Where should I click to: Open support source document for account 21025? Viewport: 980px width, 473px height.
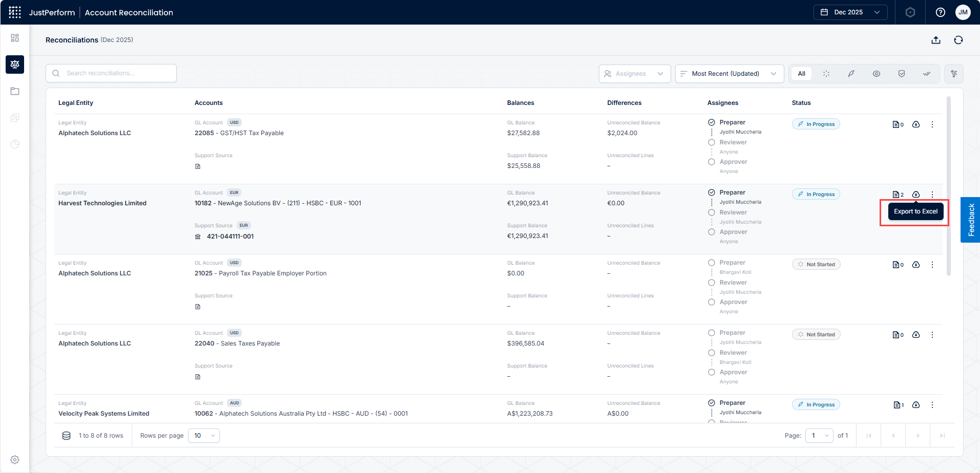pos(198,307)
